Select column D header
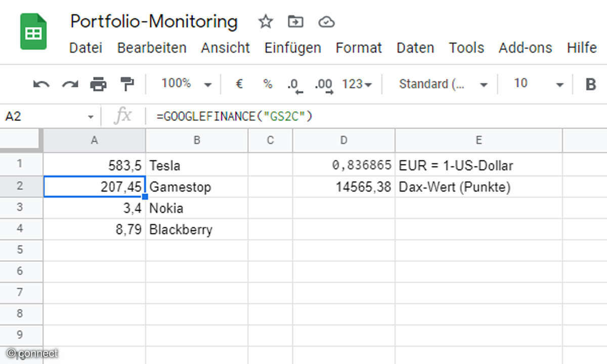Screen dimensions: 607x364 (x=344, y=141)
